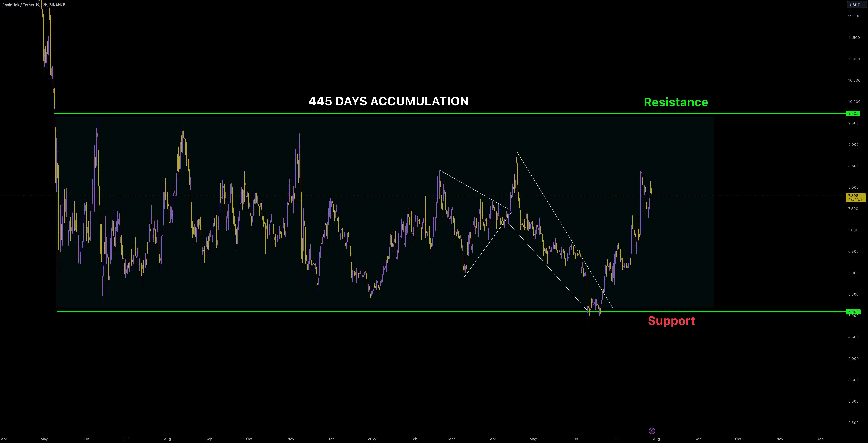Viewport: 868px width, 443px height.
Task: Select the green 'Resistance' text label
Action: (676, 102)
